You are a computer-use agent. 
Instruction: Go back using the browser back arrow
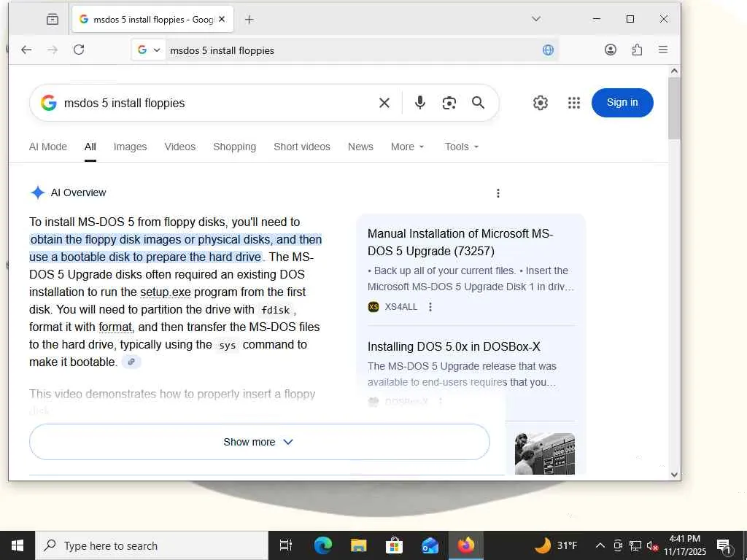26,50
